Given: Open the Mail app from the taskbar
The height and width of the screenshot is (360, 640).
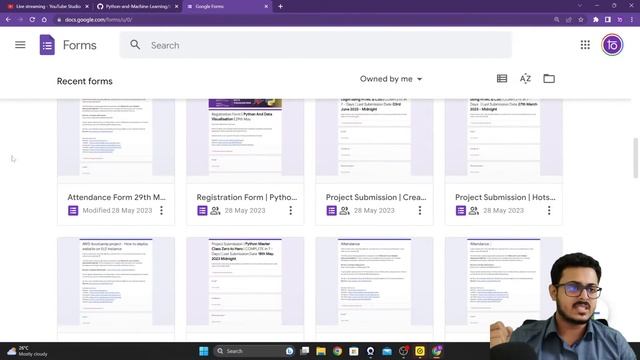Looking at the screenshot, I should pos(387,351).
